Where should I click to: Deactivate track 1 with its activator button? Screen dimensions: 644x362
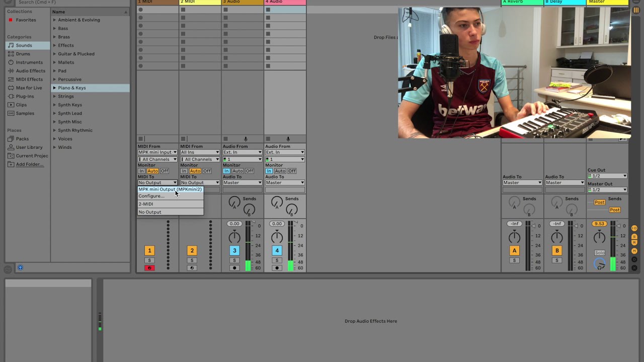coord(149,250)
